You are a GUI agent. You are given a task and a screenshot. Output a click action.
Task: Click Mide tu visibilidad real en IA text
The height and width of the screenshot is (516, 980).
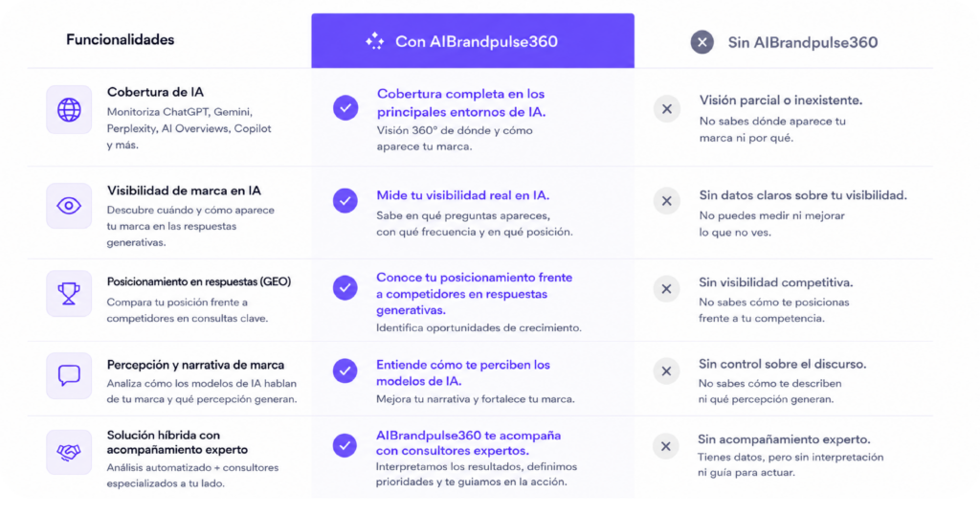(463, 195)
